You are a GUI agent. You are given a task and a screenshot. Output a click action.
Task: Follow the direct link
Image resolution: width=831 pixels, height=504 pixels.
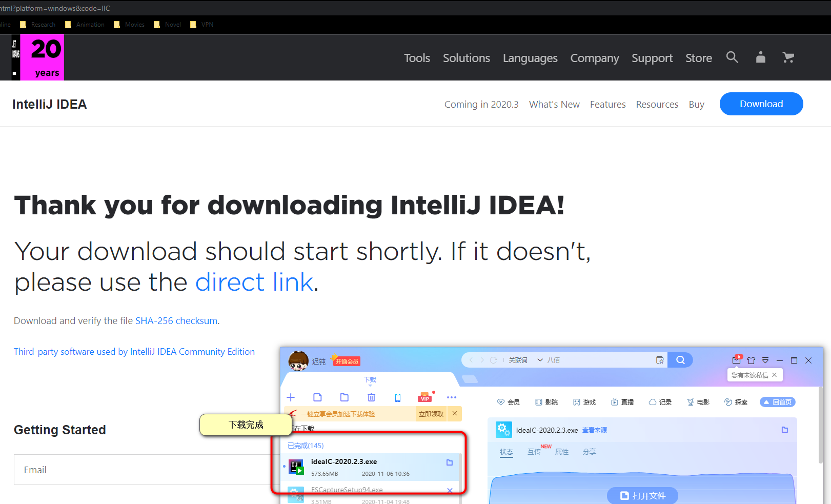(254, 282)
